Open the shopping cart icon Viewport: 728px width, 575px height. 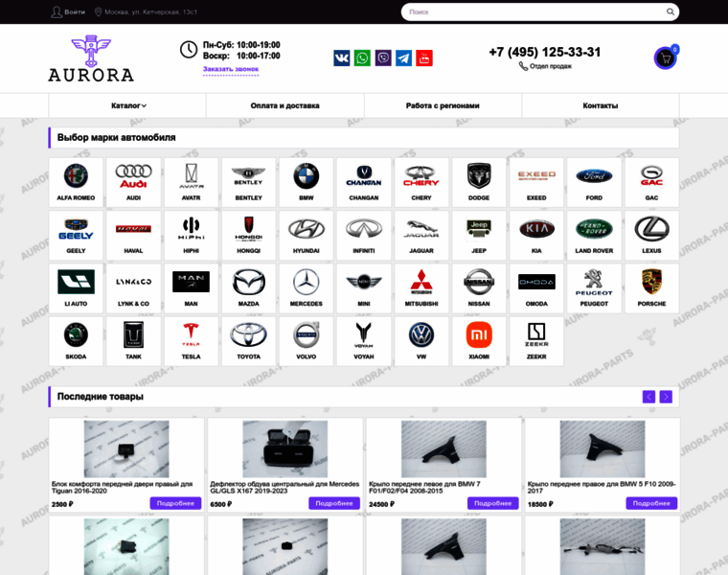[666, 58]
